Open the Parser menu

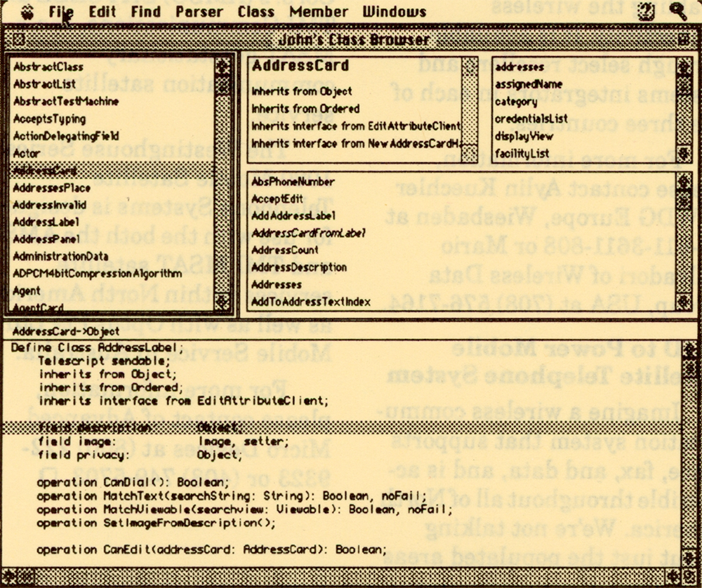pos(199,12)
